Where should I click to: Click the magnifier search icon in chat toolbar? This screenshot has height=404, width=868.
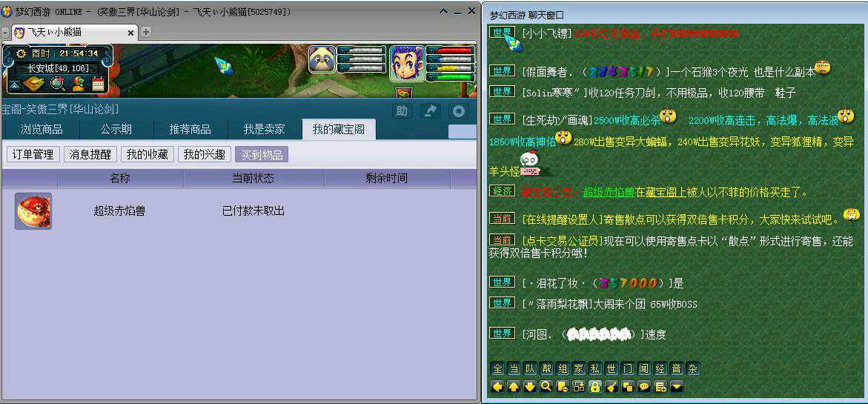(x=546, y=386)
